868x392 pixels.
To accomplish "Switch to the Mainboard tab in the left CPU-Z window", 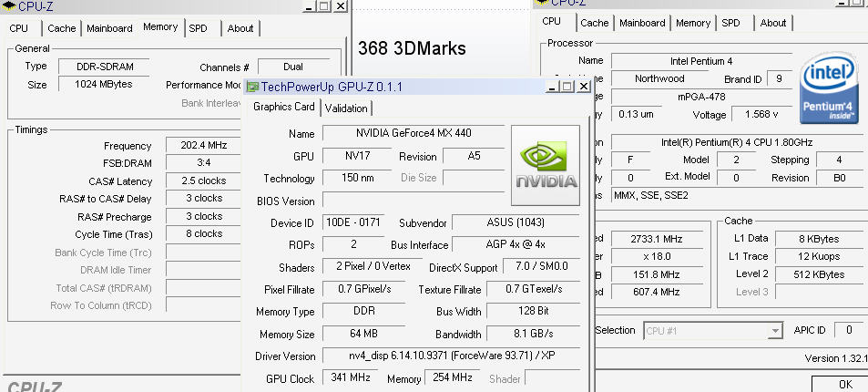I will click(x=109, y=28).
